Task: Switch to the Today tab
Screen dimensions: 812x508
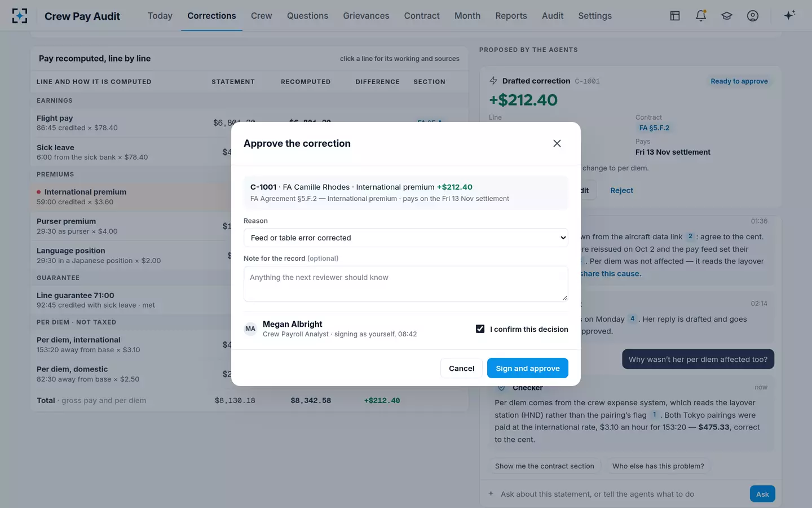Action: [x=160, y=16]
